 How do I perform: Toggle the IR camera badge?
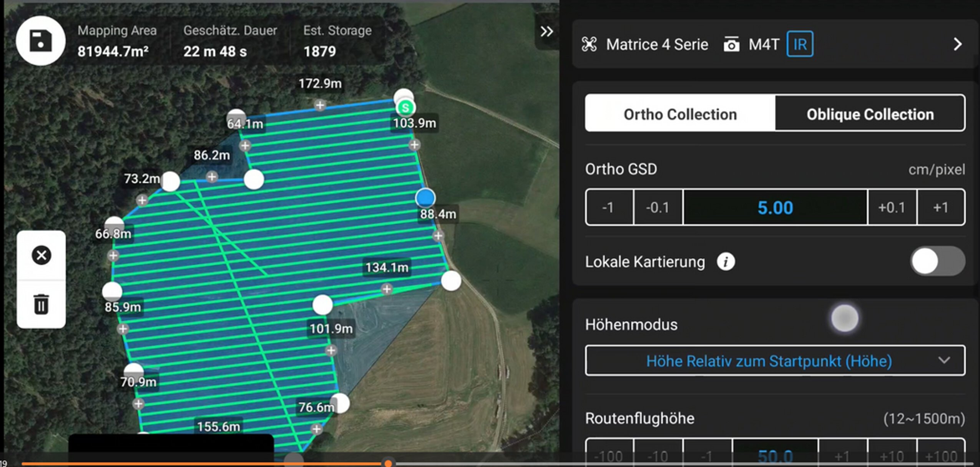pos(799,44)
